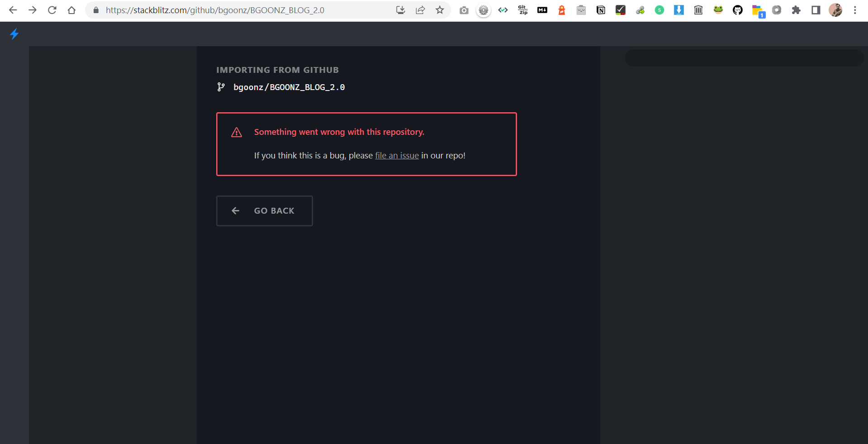Open the Notion web clipper extension
The width and height of the screenshot is (868, 444).
pos(600,10)
